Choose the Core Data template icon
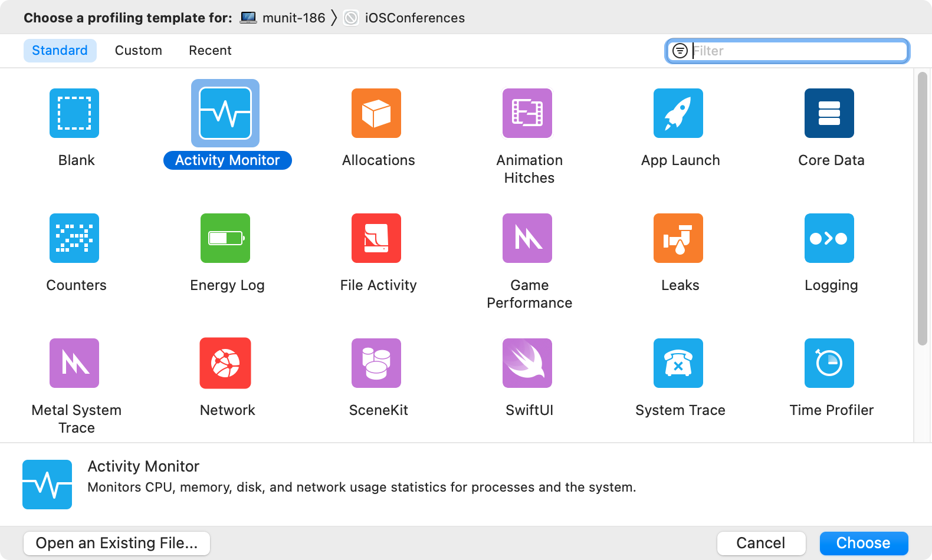This screenshot has height=560, width=932. pyautogui.click(x=829, y=113)
